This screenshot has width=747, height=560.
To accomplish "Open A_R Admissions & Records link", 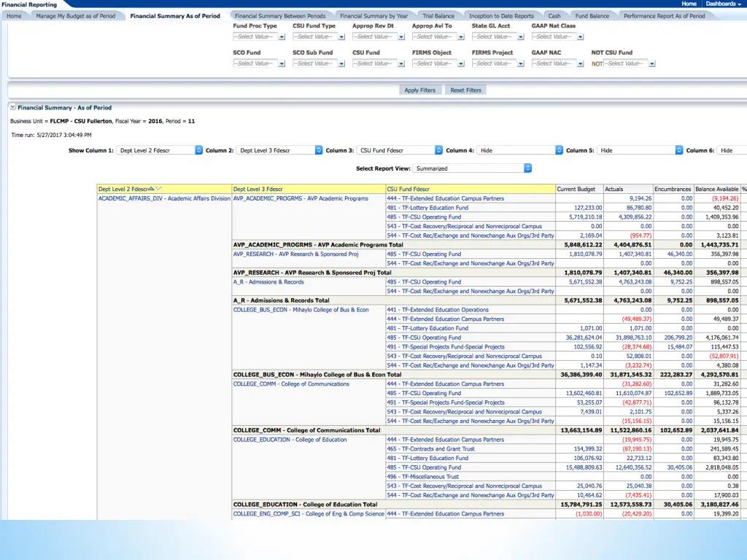I will click(x=268, y=282).
